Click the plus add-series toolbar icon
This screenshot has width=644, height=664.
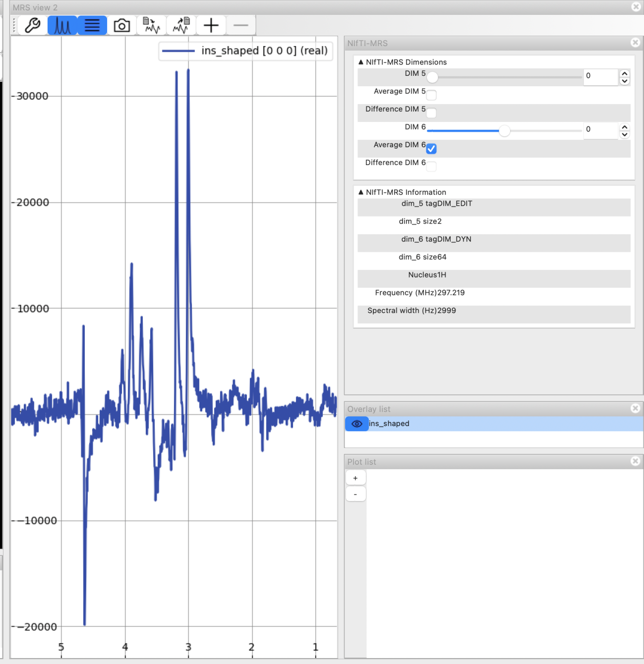pyautogui.click(x=211, y=25)
